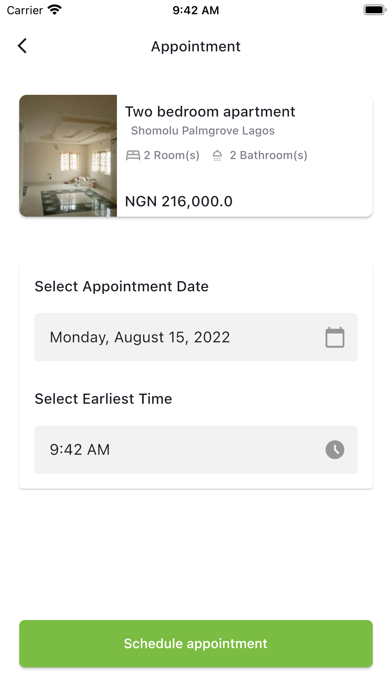
Task: Go back using the arrow icon
Action: pos(22,46)
